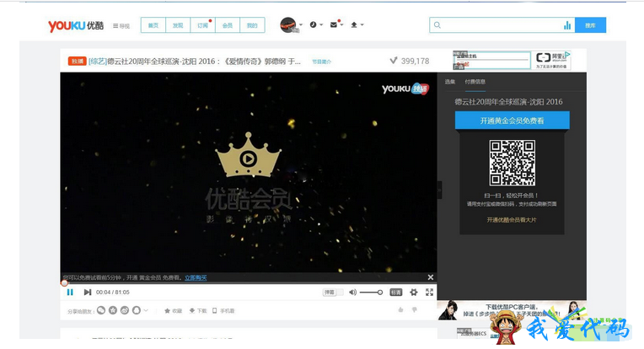644x349 pixels.
Task: Click the thumbs-down dislike icon
Action: click(x=415, y=309)
